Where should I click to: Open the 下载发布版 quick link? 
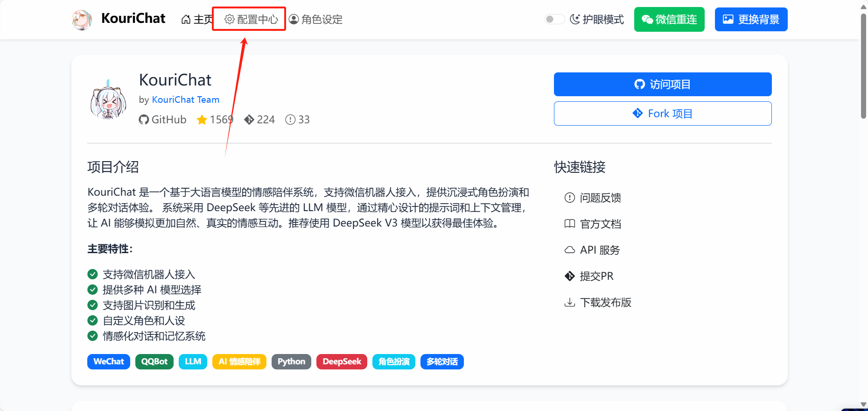point(598,303)
